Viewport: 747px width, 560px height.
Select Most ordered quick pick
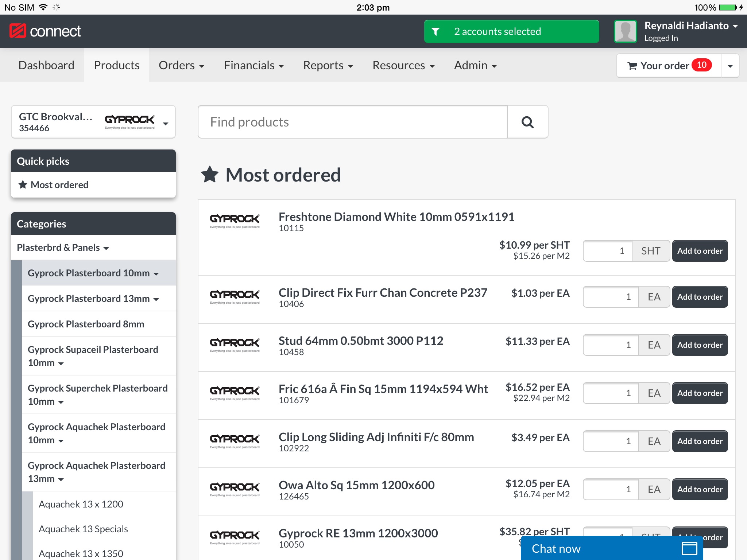(93, 185)
